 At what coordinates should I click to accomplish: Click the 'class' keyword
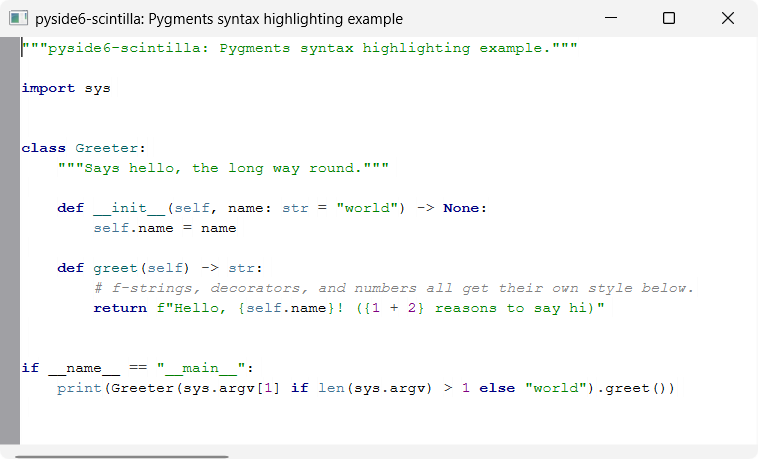coord(44,148)
